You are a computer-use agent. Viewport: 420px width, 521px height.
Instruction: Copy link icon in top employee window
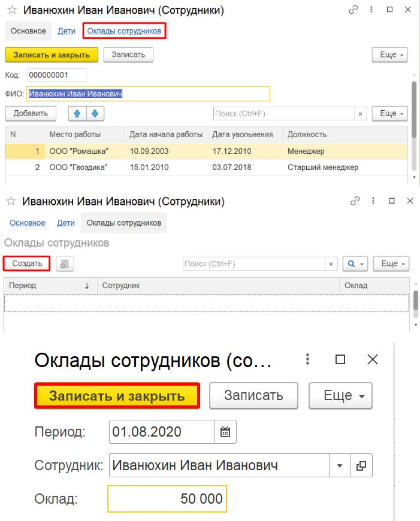(353, 10)
